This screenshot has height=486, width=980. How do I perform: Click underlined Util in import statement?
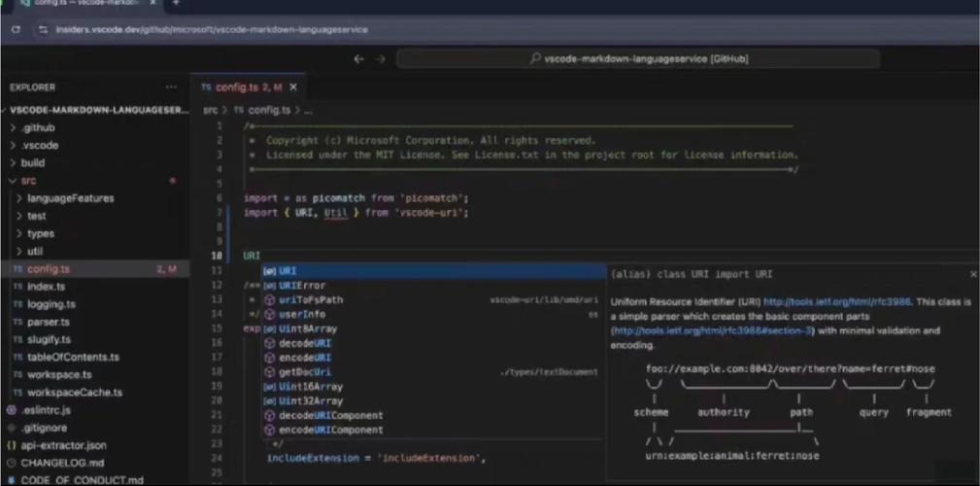pyautogui.click(x=336, y=213)
